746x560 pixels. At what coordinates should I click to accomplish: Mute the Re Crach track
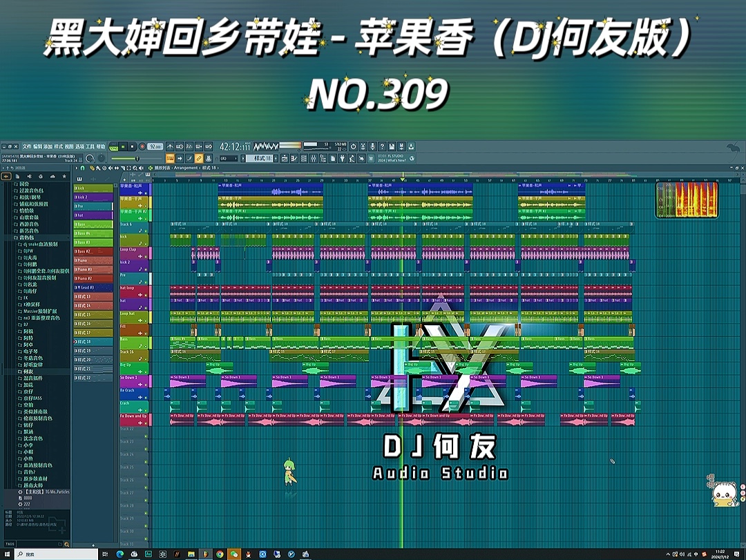tap(146, 397)
